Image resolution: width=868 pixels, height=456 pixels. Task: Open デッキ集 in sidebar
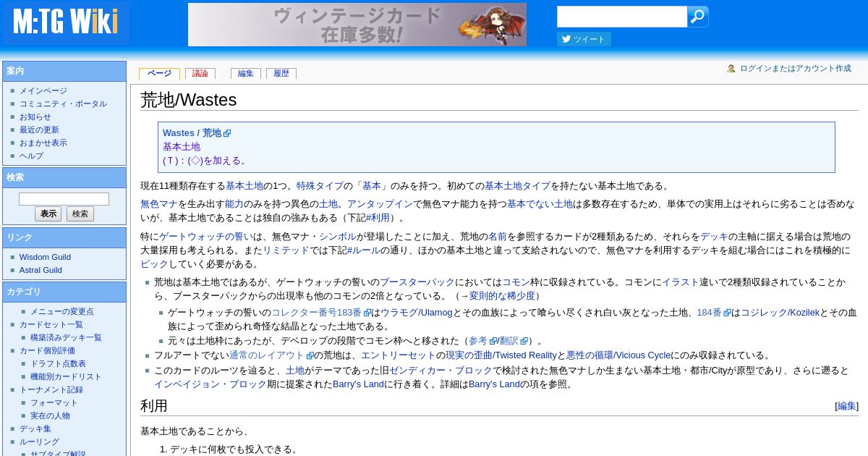[35, 428]
